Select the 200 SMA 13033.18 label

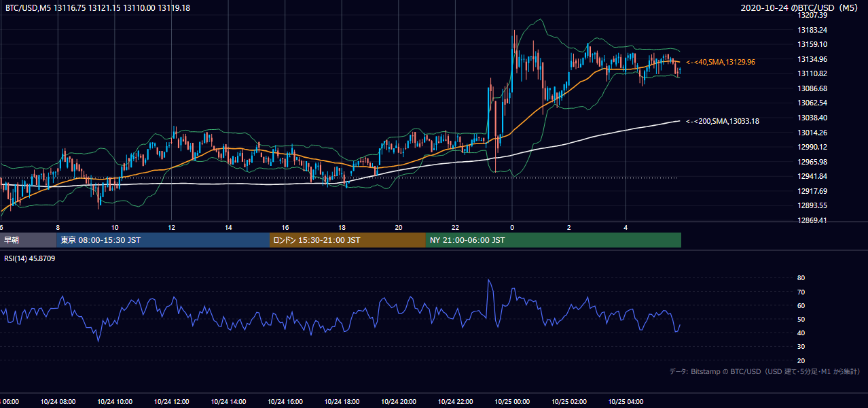(x=723, y=121)
